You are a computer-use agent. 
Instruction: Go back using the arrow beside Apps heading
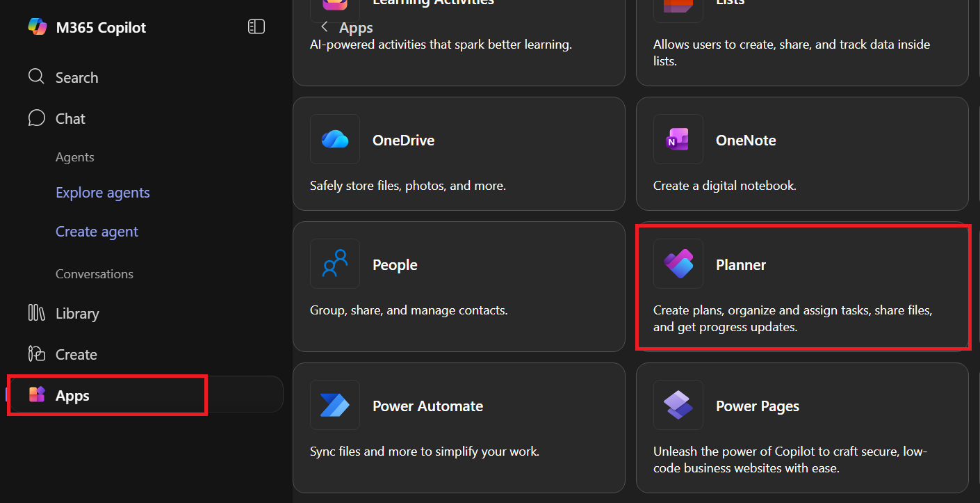tap(324, 26)
